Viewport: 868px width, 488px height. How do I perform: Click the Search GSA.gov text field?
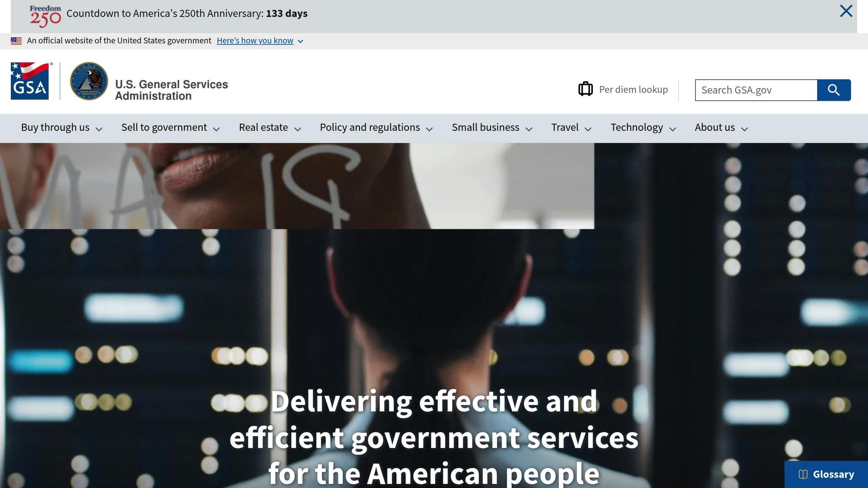pyautogui.click(x=756, y=90)
